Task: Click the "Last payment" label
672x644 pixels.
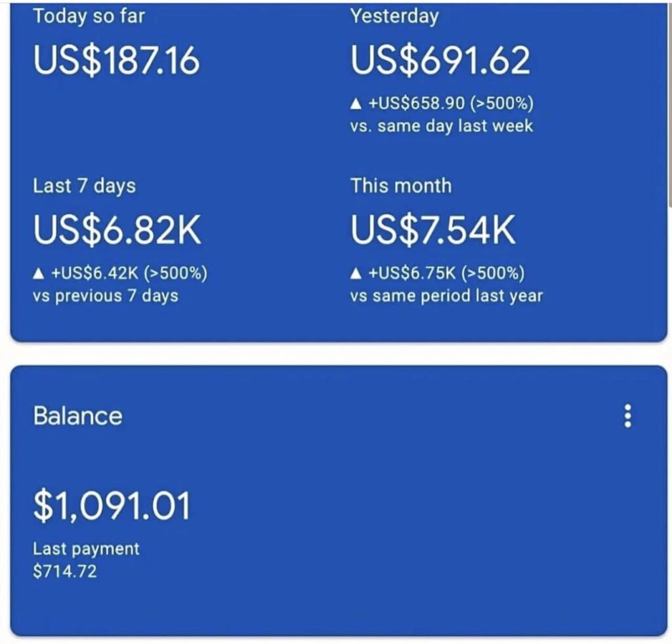Action: click(86, 549)
